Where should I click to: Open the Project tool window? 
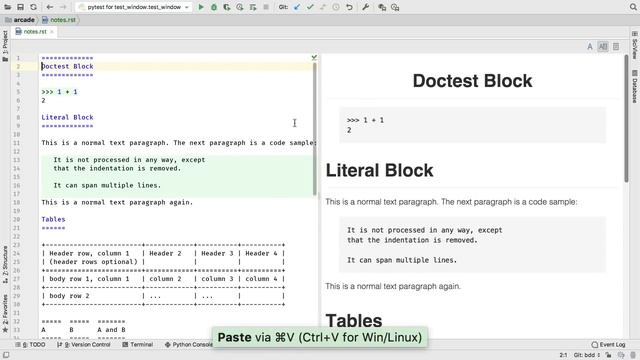click(5, 46)
